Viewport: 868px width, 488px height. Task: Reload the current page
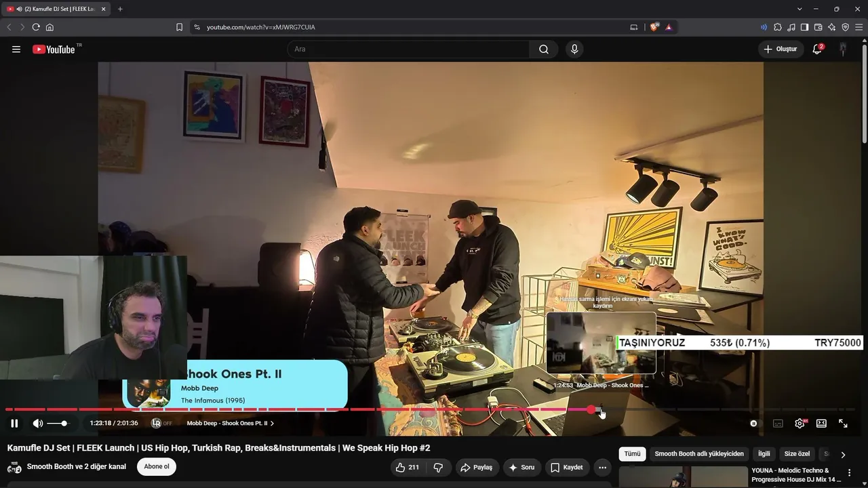pyautogui.click(x=36, y=27)
